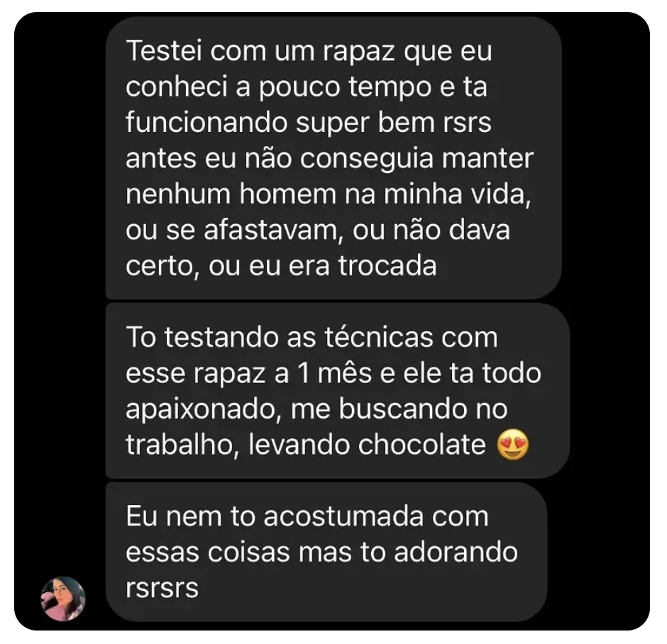Screen dimensions: 667x644
Task: Click the word "Testei" in first message
Action: pyautogui.click(x=164, y=50)
